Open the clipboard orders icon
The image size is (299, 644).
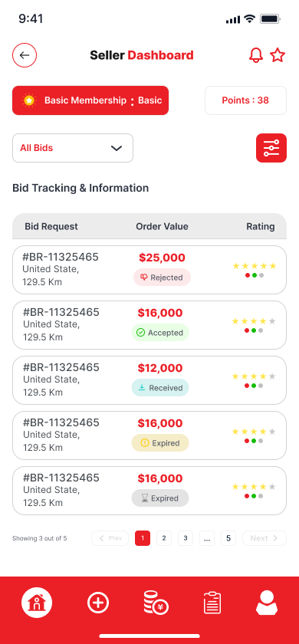coord(212,603)
